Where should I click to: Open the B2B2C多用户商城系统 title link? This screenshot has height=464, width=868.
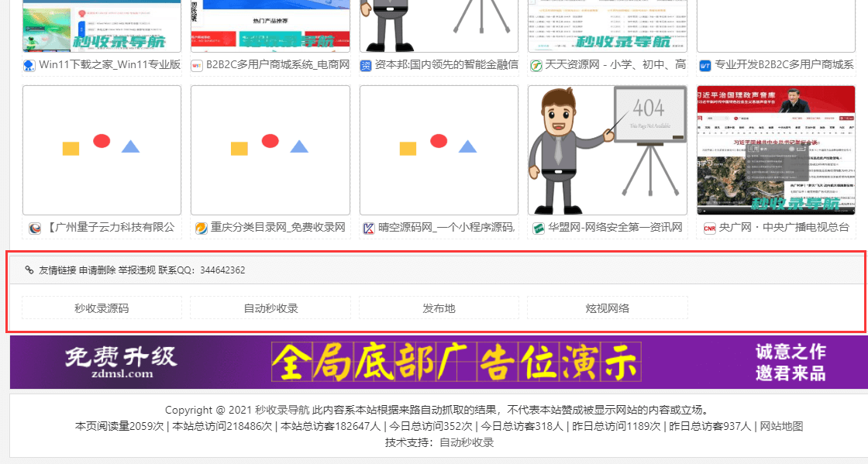[277, 65]
